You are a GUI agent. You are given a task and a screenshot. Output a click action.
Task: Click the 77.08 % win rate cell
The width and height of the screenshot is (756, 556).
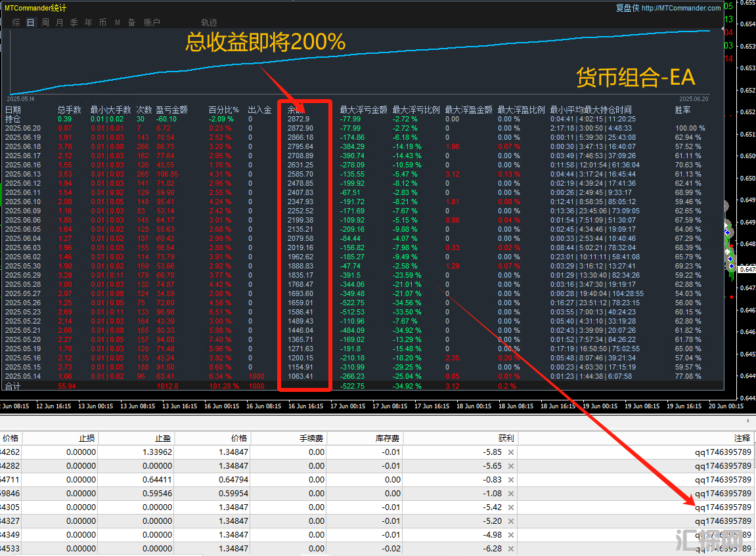pos(688,376)
